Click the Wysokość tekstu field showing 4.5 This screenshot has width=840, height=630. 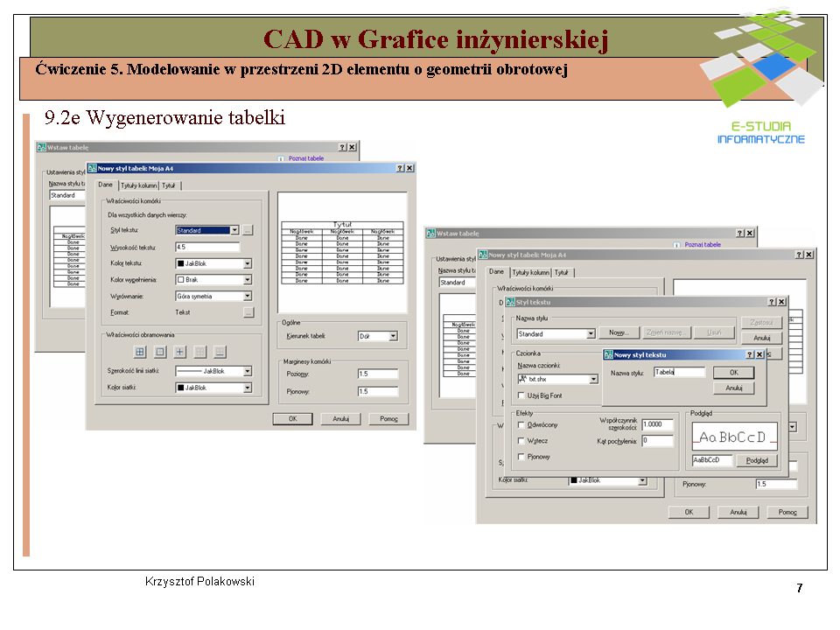207,247
